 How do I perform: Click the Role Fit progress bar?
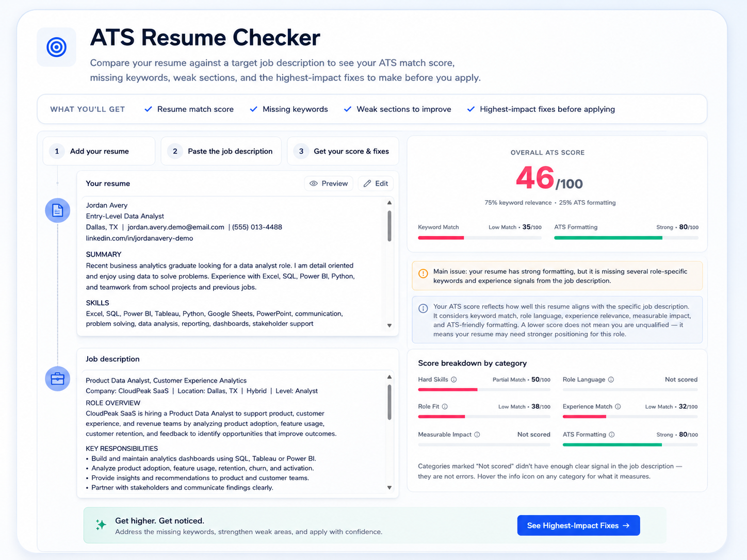pyautogui.click(x=484, y=416)
